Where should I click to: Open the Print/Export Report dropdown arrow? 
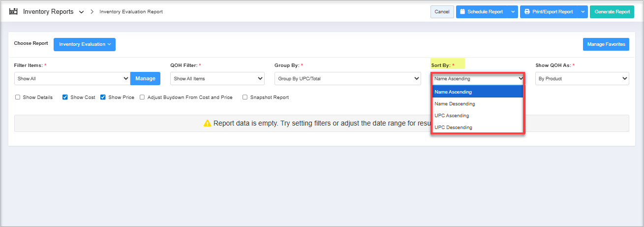(x=583, y=12)
